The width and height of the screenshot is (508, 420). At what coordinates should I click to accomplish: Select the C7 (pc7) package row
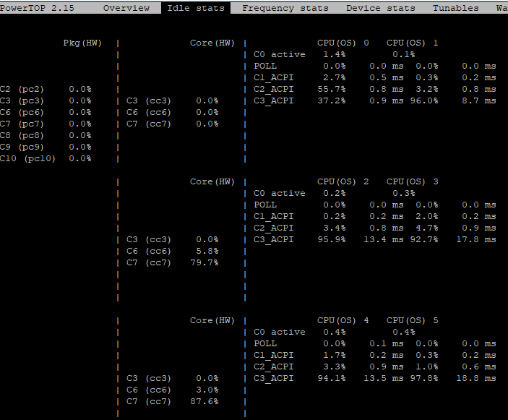point(46,124)
